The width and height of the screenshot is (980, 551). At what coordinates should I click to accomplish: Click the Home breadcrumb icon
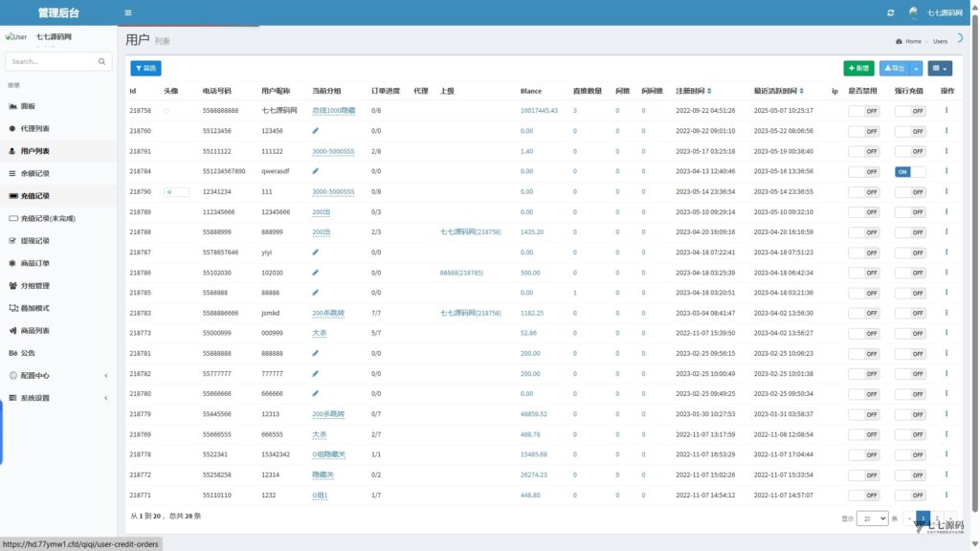tap(899, 41)
